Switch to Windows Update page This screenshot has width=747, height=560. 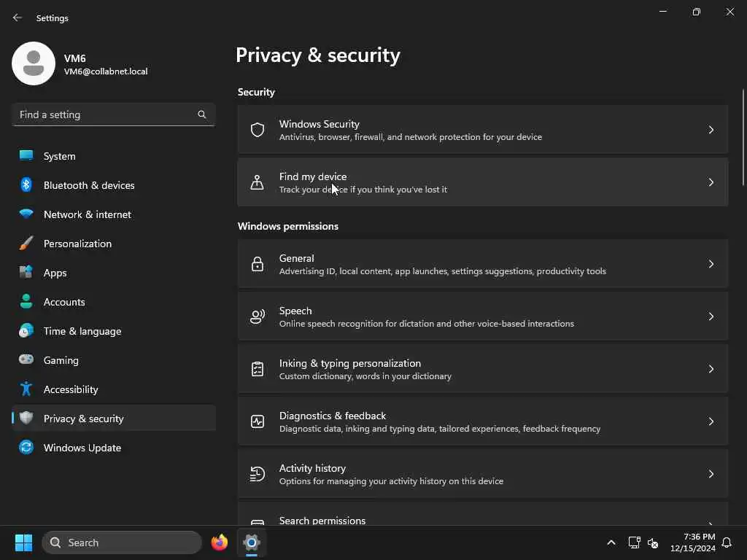pyautogui.click(x=82, y=448)
